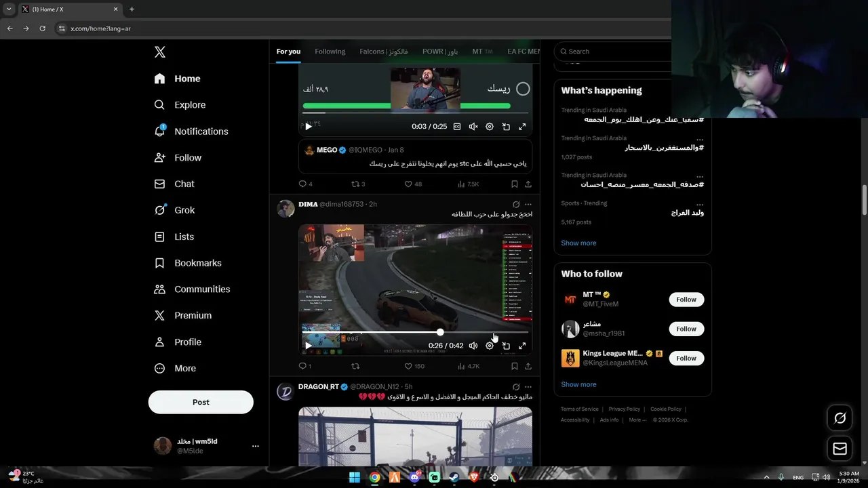Seek the top video progress bar

tap(415, 113)
